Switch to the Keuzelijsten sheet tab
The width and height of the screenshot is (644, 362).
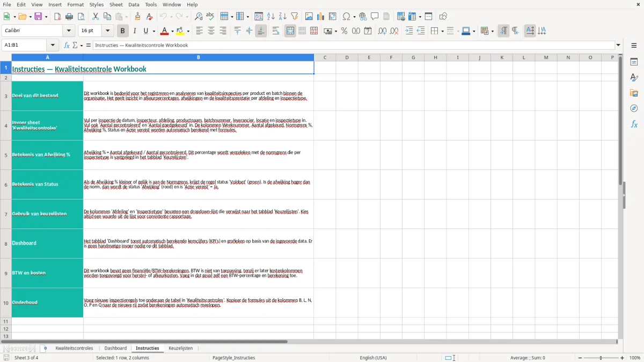[x=180, y=348]
